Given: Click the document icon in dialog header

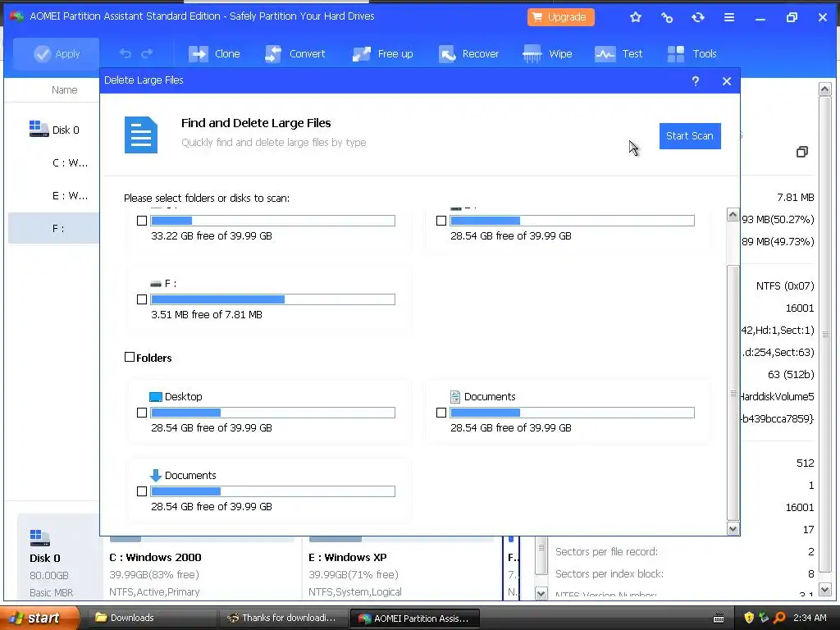Looking at the screenshot, I should click(x=141, y=135).
